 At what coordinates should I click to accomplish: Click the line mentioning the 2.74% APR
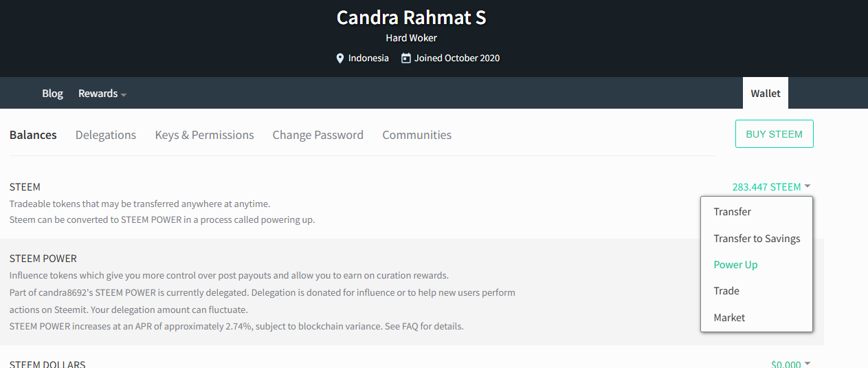[x=236, y=326]
